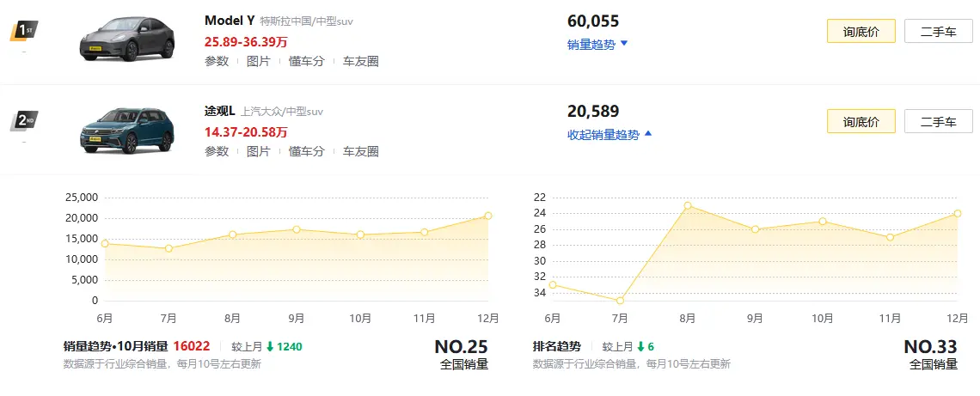Select the 8月 point on ranking chart

[688, 205]
